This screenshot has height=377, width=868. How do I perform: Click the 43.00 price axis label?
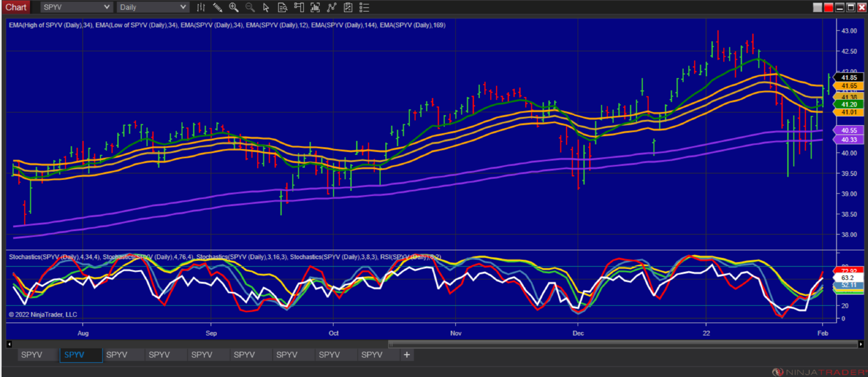point(849,31)
